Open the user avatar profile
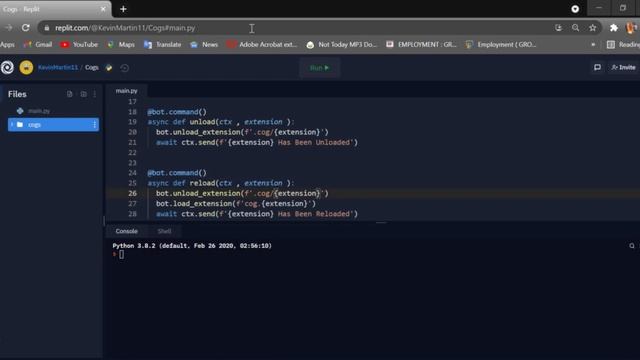Viewport: 640px width, 360px height. [x=27, y=67]
